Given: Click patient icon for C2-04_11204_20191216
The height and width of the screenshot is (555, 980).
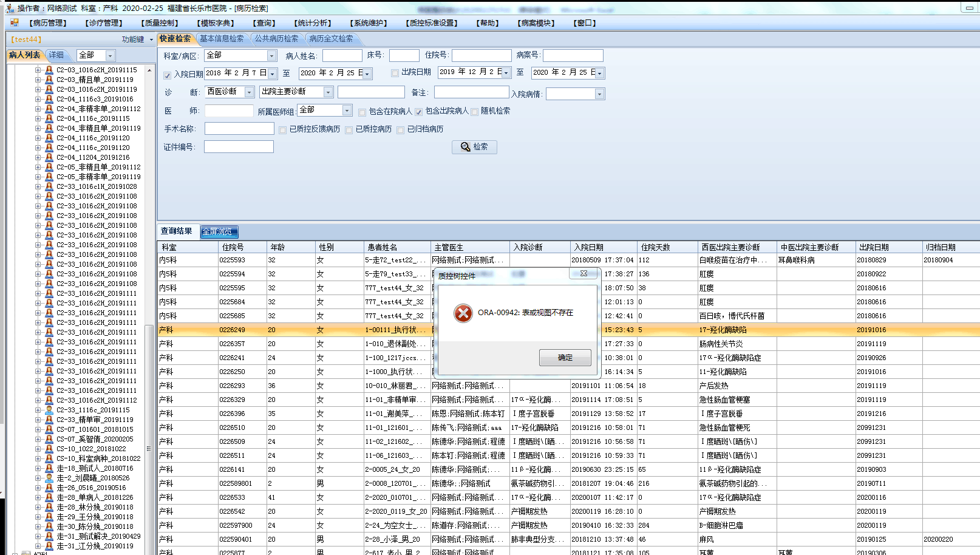Looking at the screenshot, I should pyautogui.click(x=49, y=157).
